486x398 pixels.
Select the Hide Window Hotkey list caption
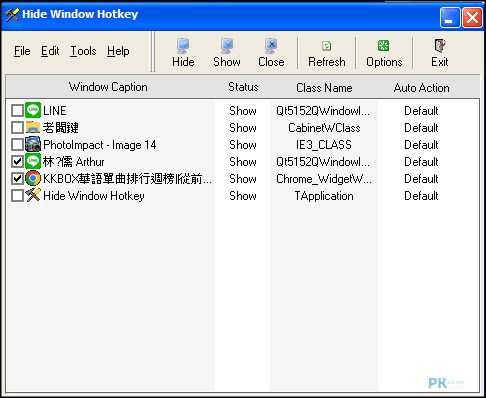pyautogui.click(x=94, y=196)
